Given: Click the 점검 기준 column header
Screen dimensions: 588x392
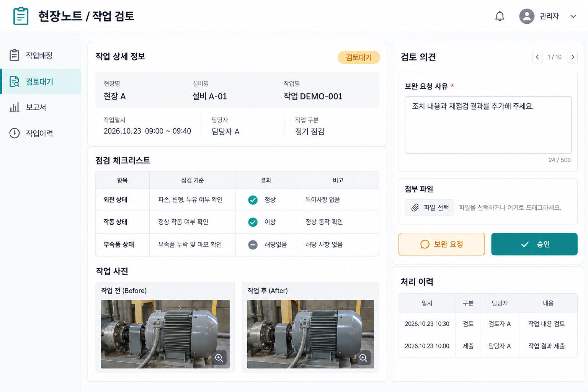Looking at the screenshot, I should (193, 180).
